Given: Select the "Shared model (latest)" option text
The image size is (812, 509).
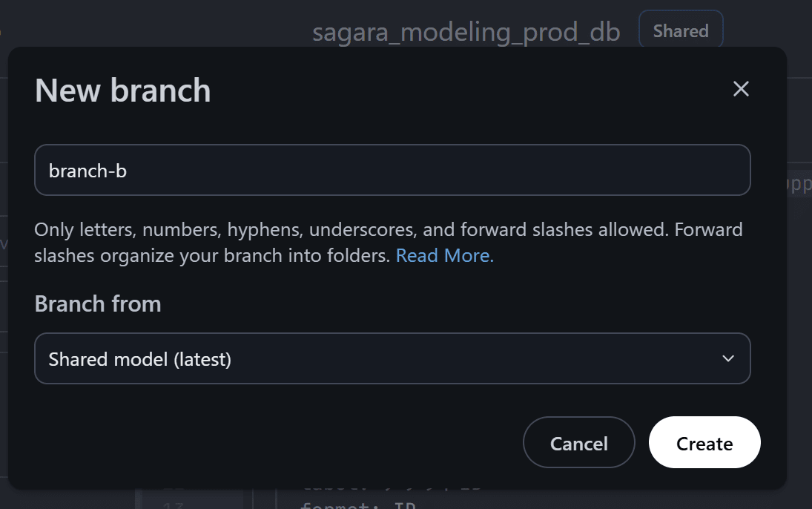Looking at the screenshot, I should pos(140,360).
